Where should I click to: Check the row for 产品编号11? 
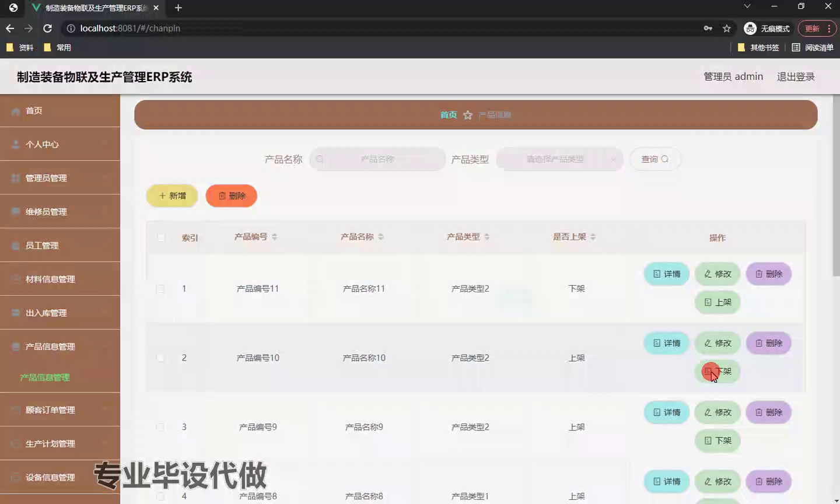(x=160, y=289)
